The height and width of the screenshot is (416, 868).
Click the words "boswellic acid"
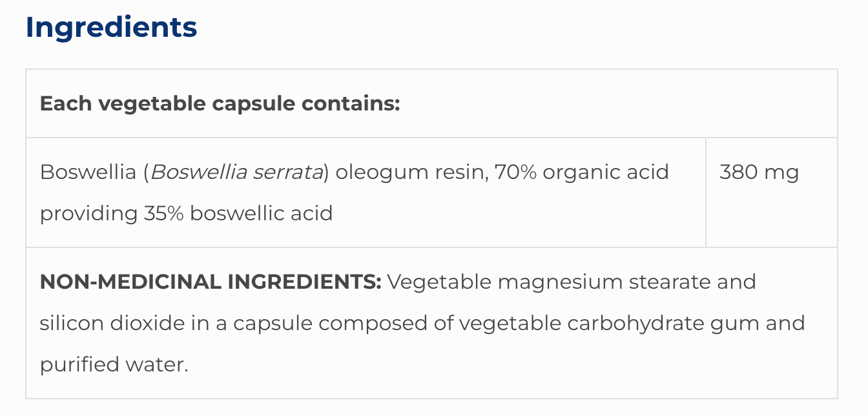click(x=261, y=213)
